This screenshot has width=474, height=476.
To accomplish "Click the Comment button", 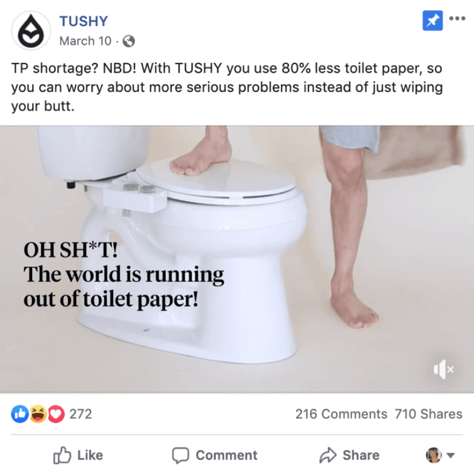I will pos(215,455).
